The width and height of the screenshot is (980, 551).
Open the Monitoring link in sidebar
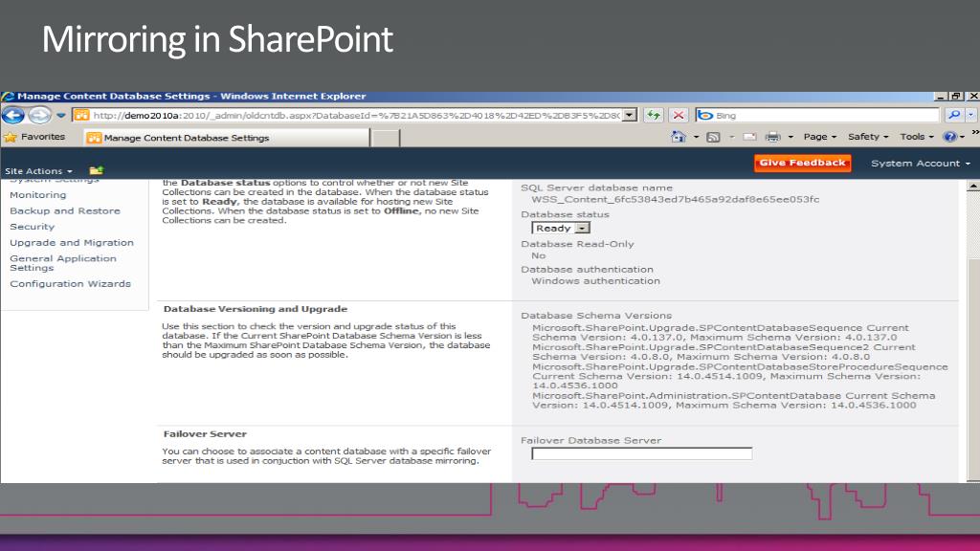pos(37,195)
